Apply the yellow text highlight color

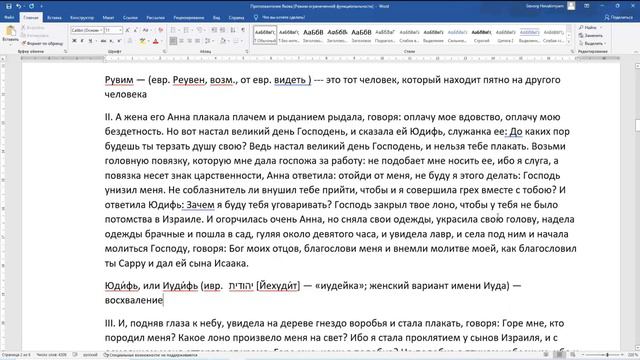(x=142, y=41)
